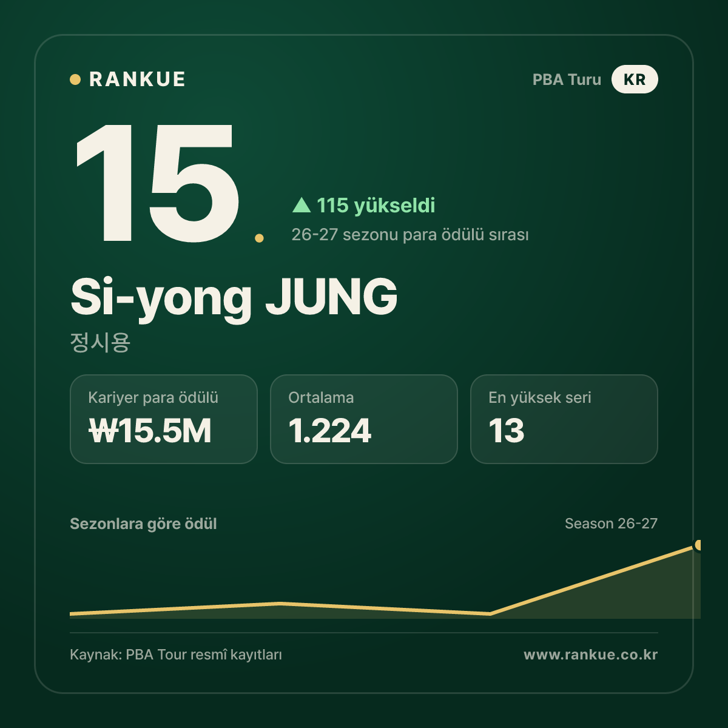
Task: Click "26-27 sezonu para ödülü sırası" caption
Action: point(410,235)
